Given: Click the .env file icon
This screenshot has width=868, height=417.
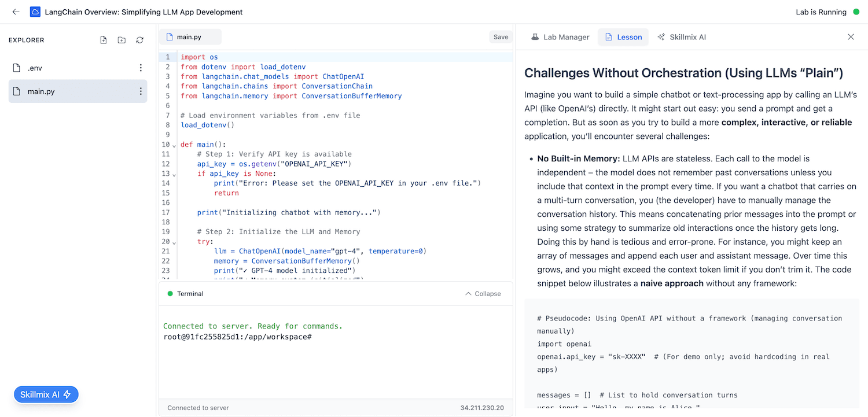Looking at the screenshot, I should pos(17,68).
